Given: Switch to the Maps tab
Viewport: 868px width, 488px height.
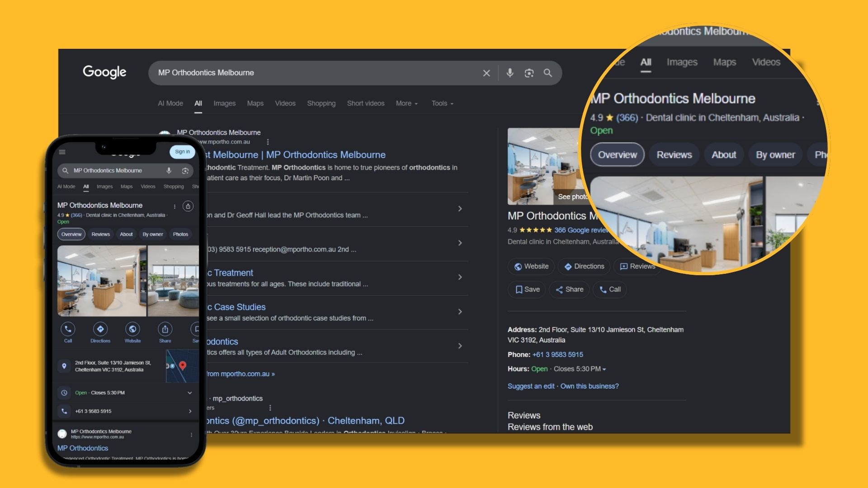Looking at the screenshot, I should click(255, 103).
